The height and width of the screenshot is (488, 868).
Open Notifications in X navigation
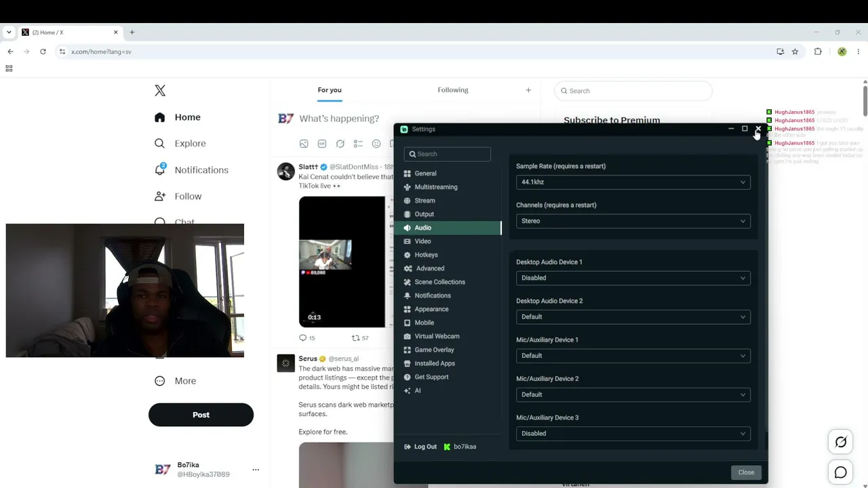coord(191,170)
